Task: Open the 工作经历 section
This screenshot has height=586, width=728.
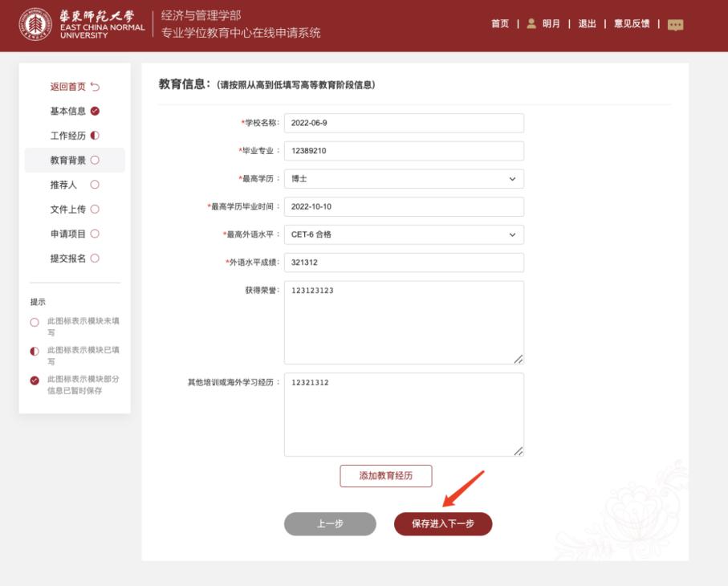Action: (x=67, y=136)
